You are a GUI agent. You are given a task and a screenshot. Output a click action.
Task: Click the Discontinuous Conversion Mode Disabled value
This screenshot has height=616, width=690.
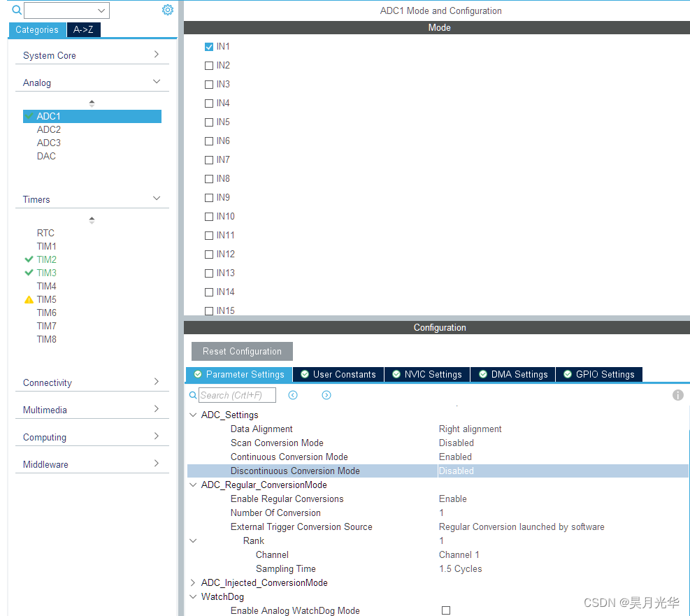pos(457,471)
